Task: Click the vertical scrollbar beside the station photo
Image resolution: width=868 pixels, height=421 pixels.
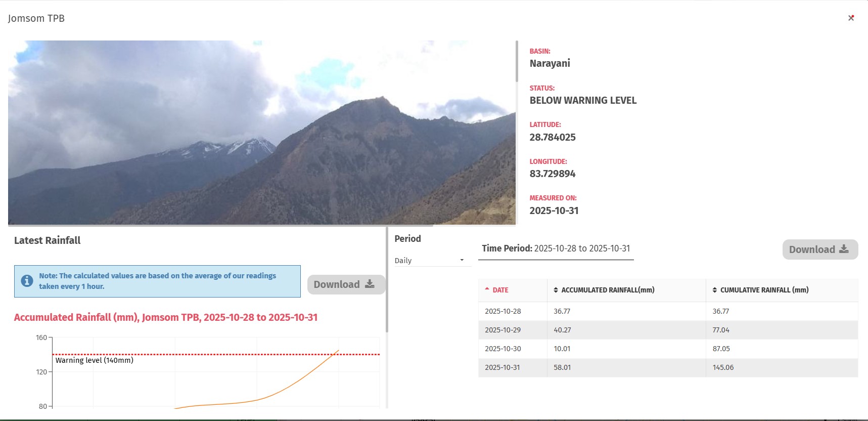Action: 517,61
